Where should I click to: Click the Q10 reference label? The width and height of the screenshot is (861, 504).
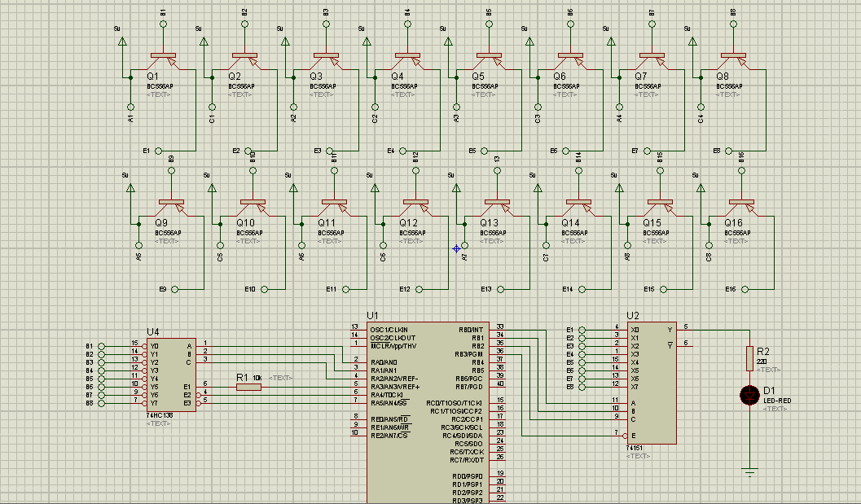(245, 223)
